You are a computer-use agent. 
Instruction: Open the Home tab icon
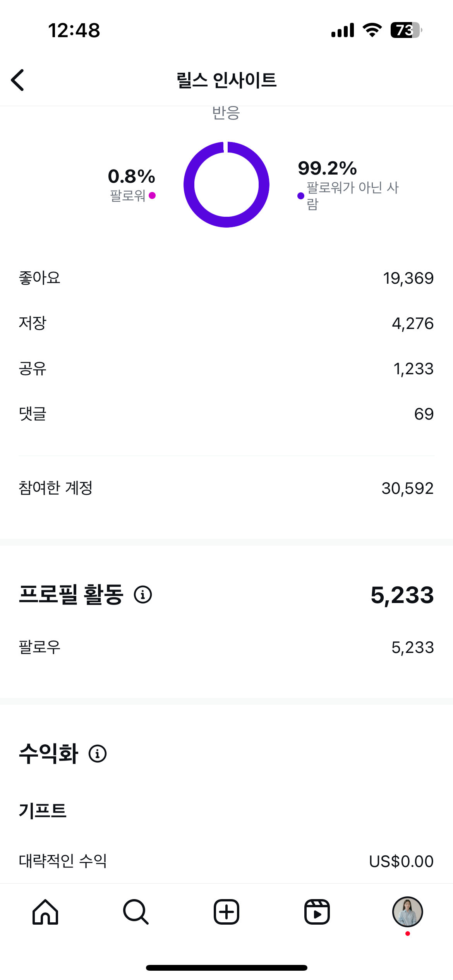click(45, 912)
